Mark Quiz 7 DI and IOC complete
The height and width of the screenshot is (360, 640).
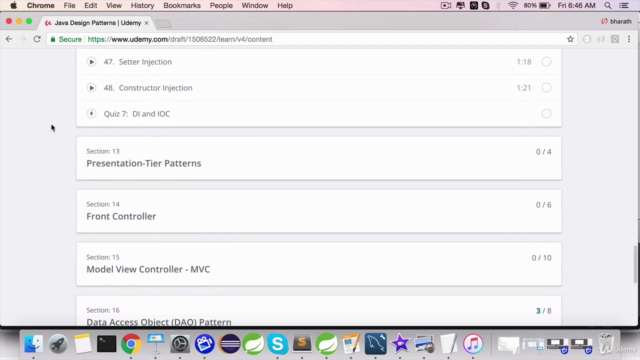click(x=546, y=113)
